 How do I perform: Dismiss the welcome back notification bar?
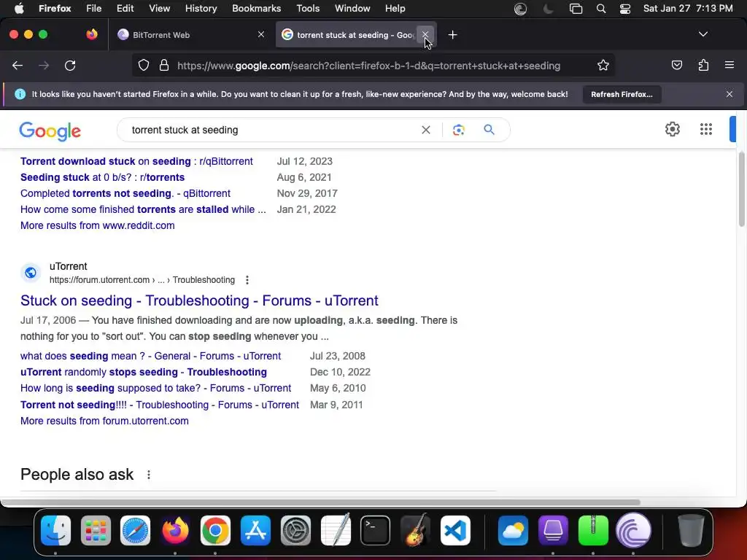point(729,94)
